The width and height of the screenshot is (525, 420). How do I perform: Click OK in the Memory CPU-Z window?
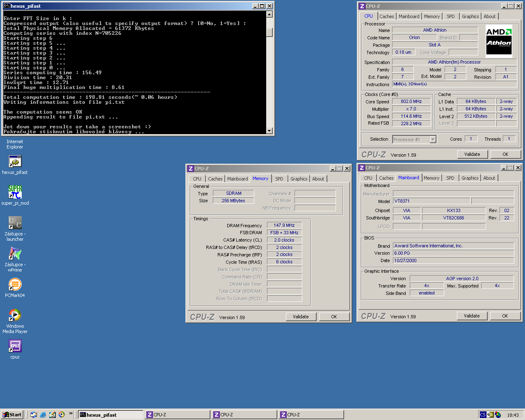[x=334, y=317]
